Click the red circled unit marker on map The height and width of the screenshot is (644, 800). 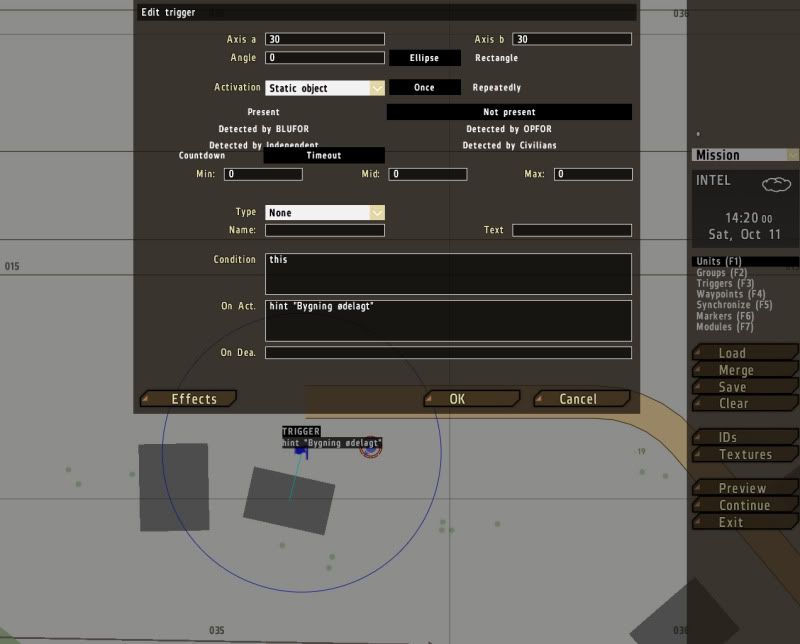tap(371, 451)
